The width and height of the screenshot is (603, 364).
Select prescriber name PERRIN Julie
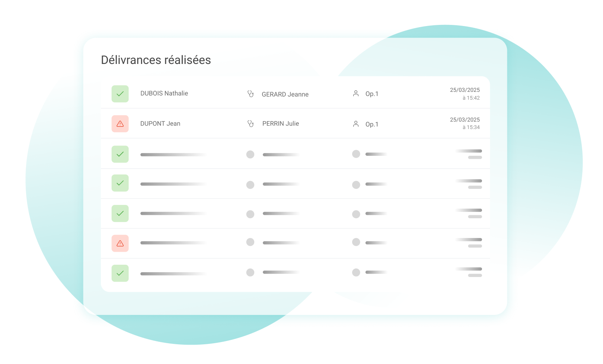click(281, 124)
